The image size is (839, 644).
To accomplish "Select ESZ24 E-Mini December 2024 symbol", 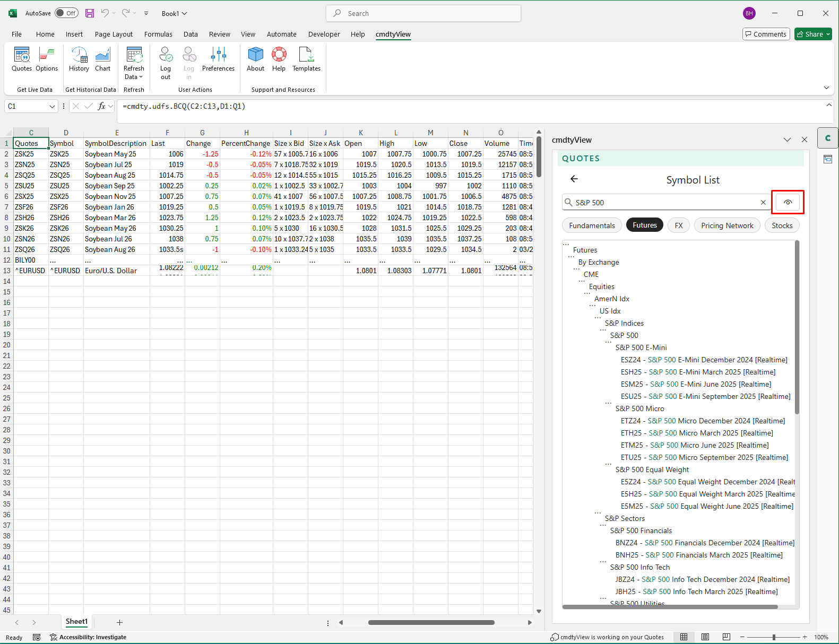I will 704,360.
